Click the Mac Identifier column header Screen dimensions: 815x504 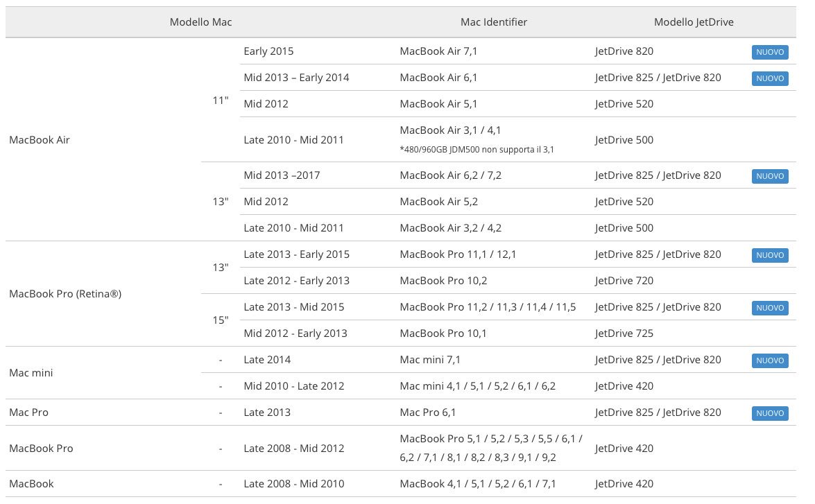pyautogui.click(x=493, y=22)
